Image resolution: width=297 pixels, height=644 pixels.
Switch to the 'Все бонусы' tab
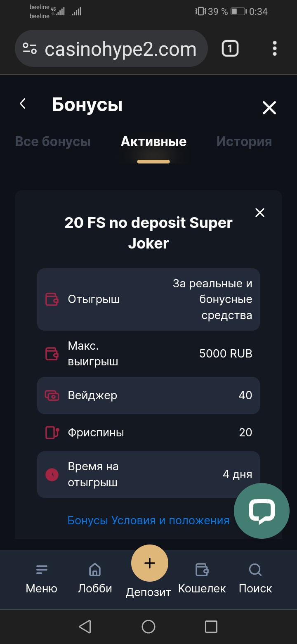(x=53, y=142)
